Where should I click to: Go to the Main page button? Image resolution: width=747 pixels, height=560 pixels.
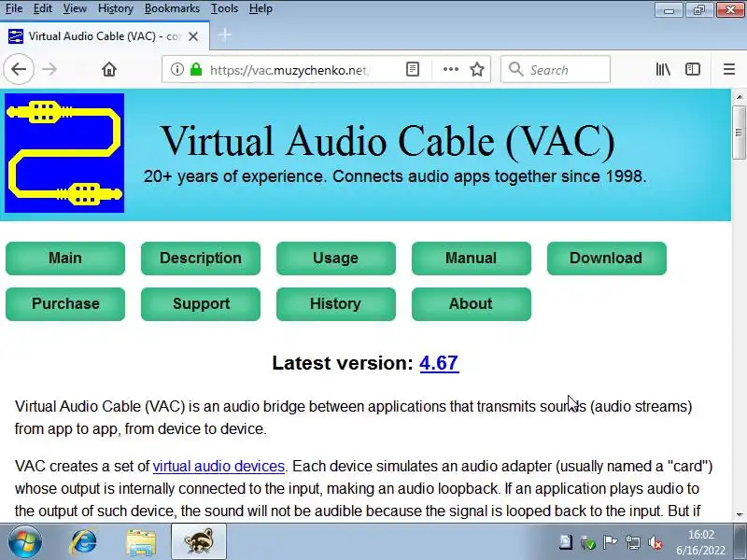65,259
